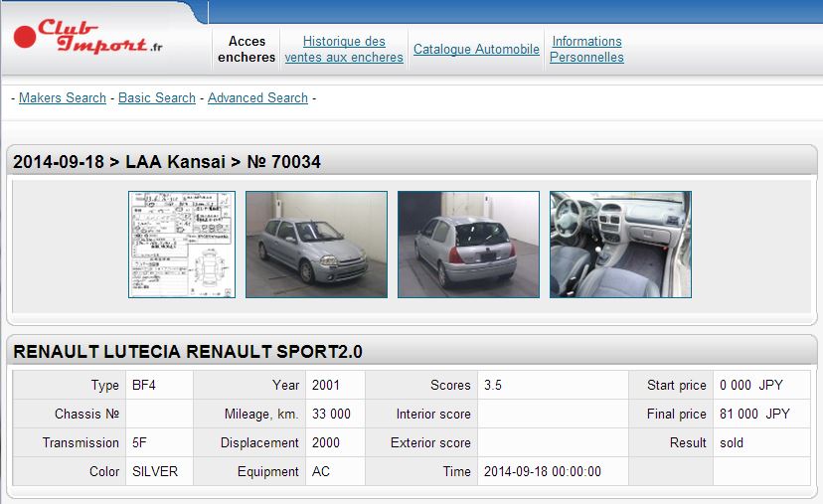823x504 pixels.
Task: Enlarge the front view car photo
Action: [x=316, y=245]
